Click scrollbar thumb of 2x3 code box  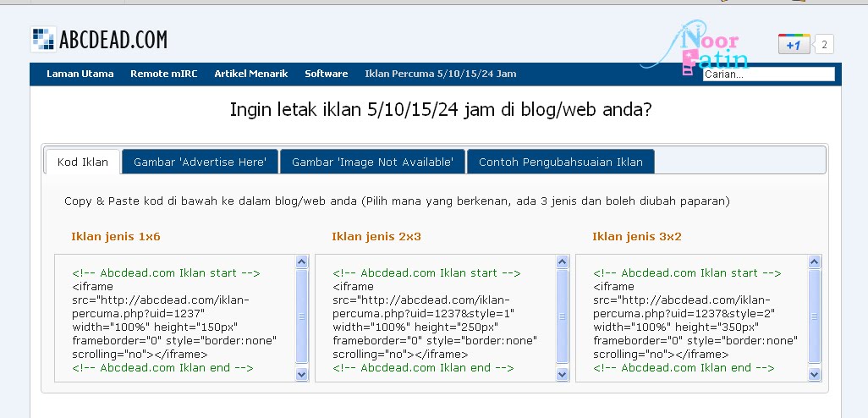563,316
